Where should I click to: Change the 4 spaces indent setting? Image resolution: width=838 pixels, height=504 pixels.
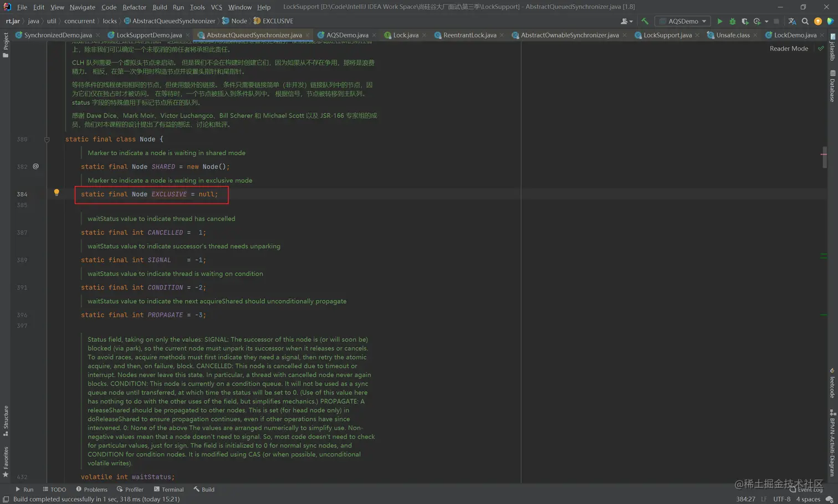[x=808, y=499]
